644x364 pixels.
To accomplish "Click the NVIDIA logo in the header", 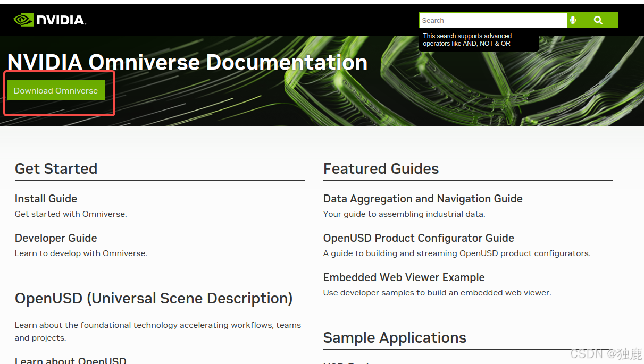I will click(x=49, y=20).
